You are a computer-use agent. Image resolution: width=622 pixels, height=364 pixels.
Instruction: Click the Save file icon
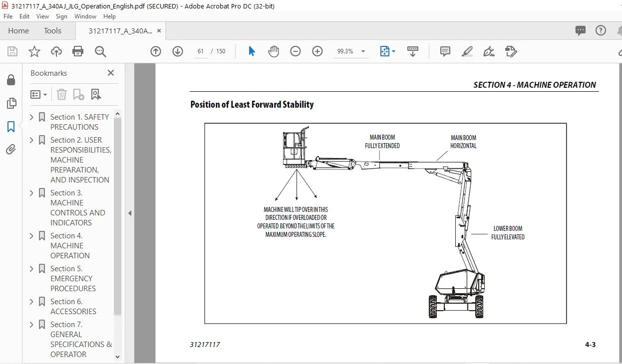12,51
